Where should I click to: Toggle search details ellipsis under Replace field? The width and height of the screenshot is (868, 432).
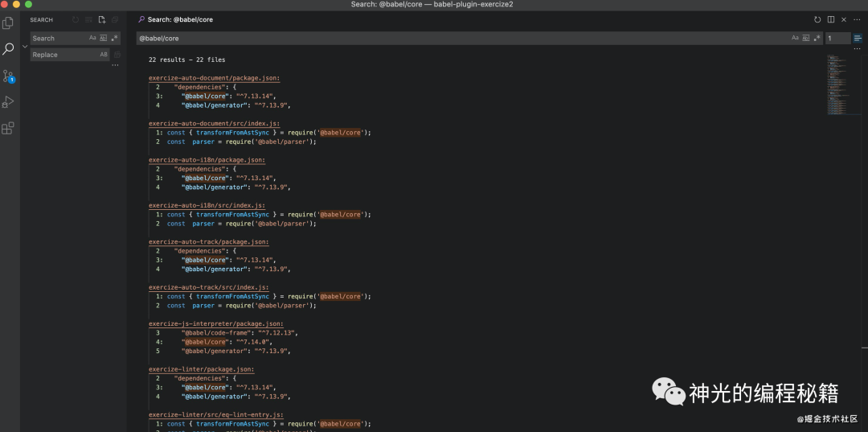tap(115, 65)
